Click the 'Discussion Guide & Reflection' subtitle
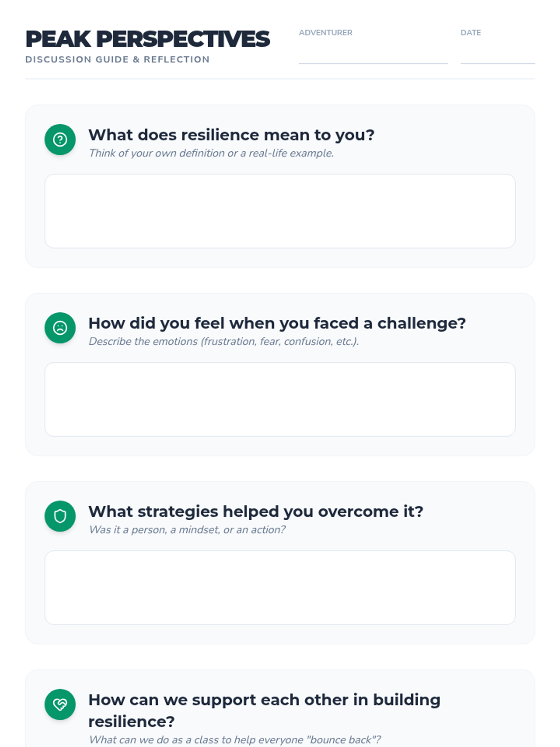 point(117,59)
